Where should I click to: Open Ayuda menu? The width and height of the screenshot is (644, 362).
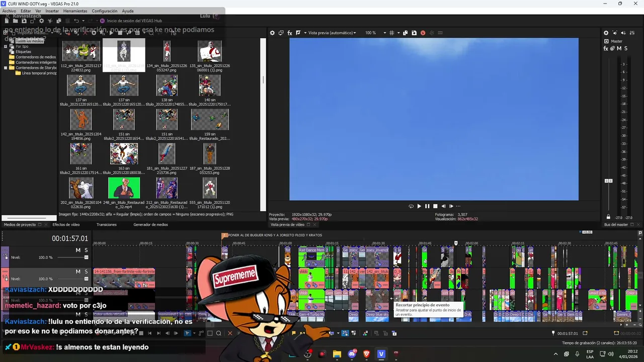[x=128, y=11]
